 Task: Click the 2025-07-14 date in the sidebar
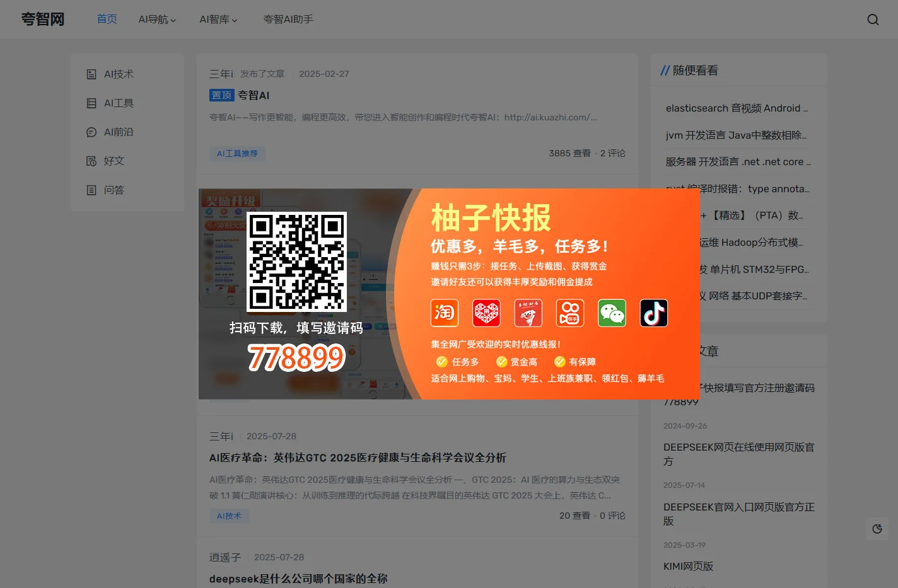pyautogui.click(x=684, y=485)
